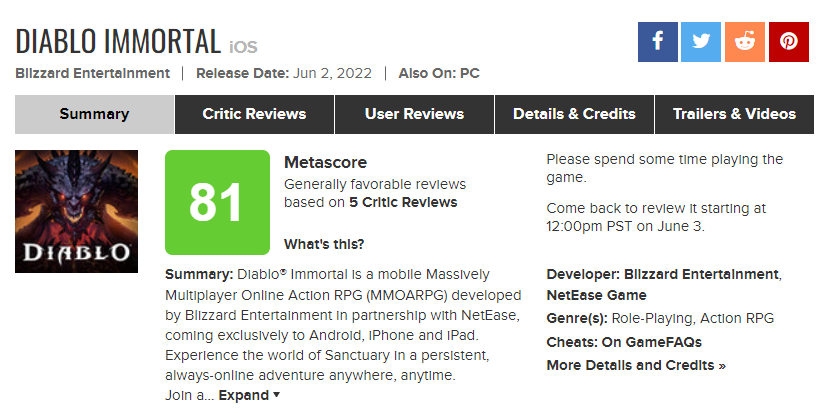The height and width of the screenshot is (413, 833).
Task: Open the Blizzard Entertainment developer link
Action: point(701,274)
